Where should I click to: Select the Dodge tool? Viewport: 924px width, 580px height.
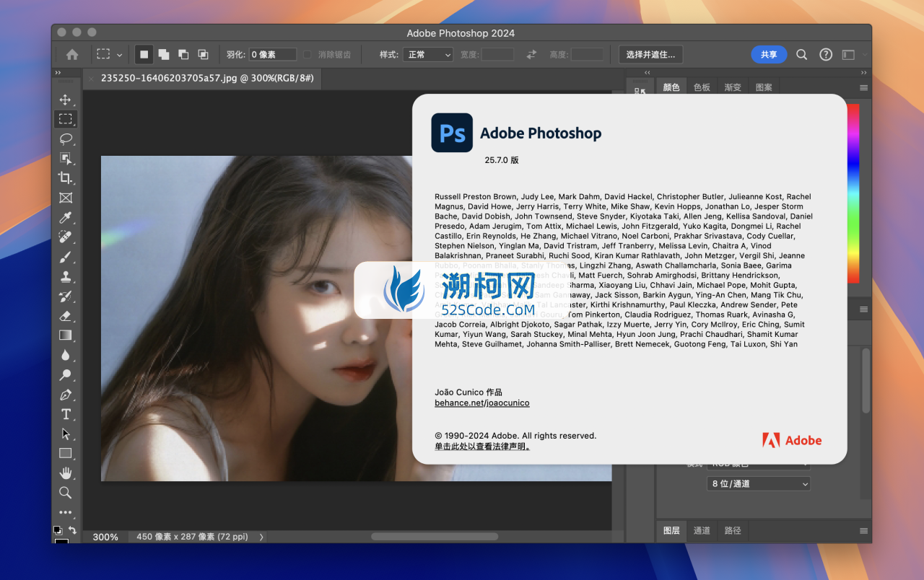coord(66,374)
